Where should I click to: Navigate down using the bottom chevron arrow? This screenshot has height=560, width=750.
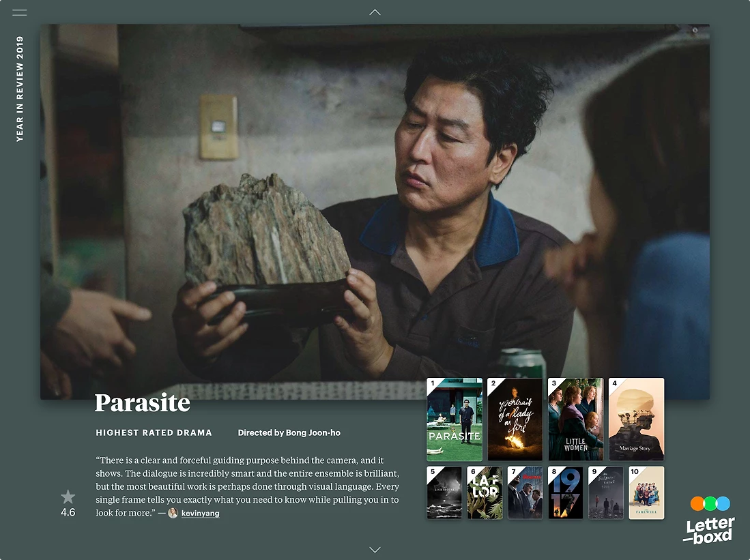375,549
